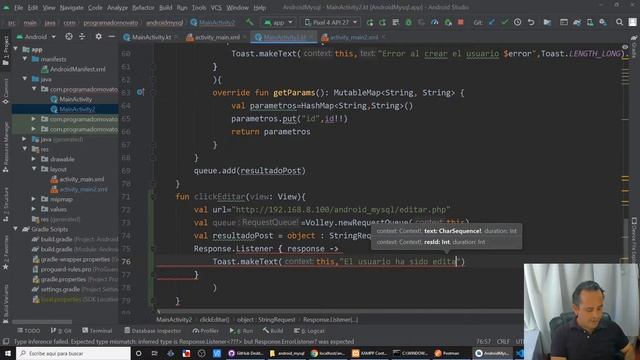Viewport: 640px width, 360px height.
Task: Collapse the manifests folder
Action: [x=25, y=59]
